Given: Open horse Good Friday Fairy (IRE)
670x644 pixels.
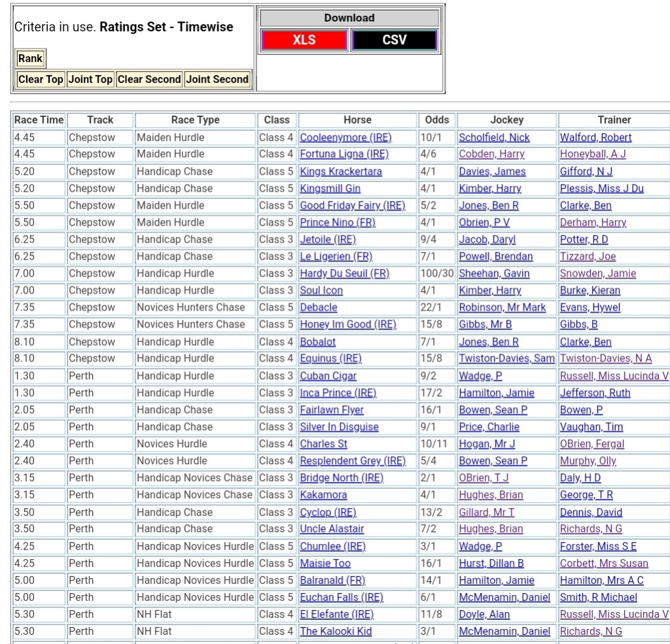Looking at the screenshot, I should click(352, 205).
